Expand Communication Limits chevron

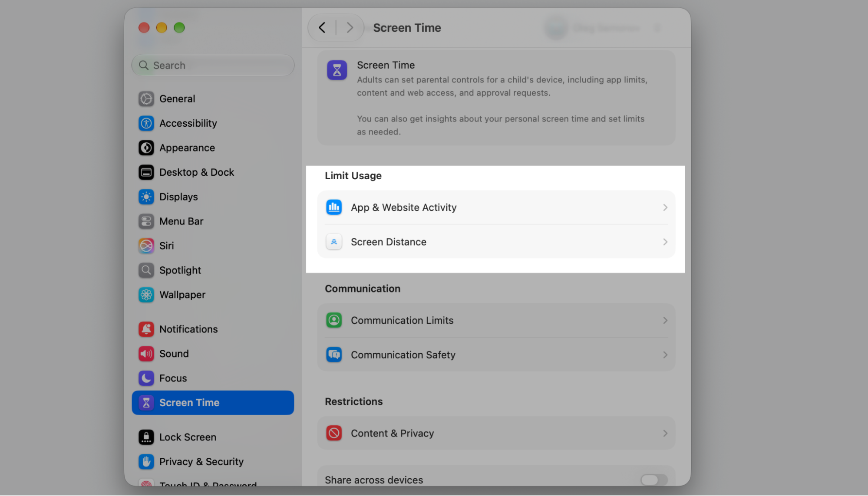tap(665, 320)
